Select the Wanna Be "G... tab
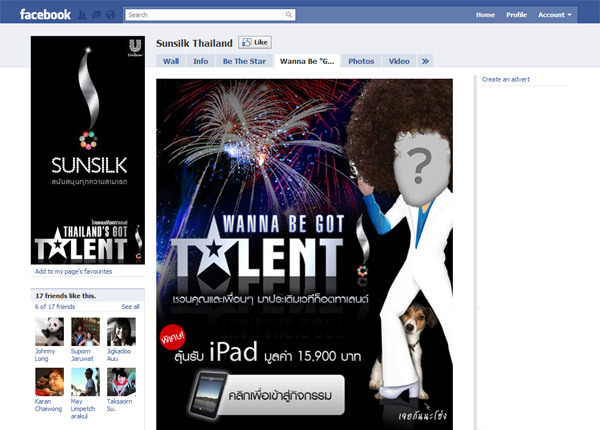 [x=307, y=61]
